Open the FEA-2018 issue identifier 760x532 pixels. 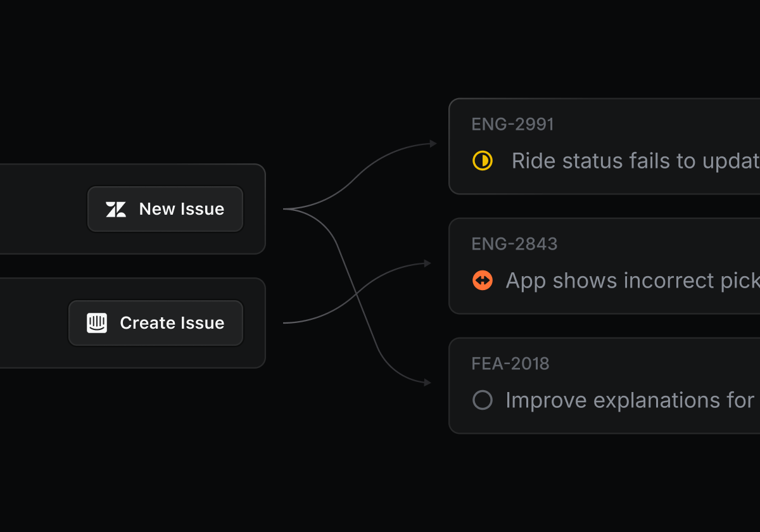(x=510, y=364)
